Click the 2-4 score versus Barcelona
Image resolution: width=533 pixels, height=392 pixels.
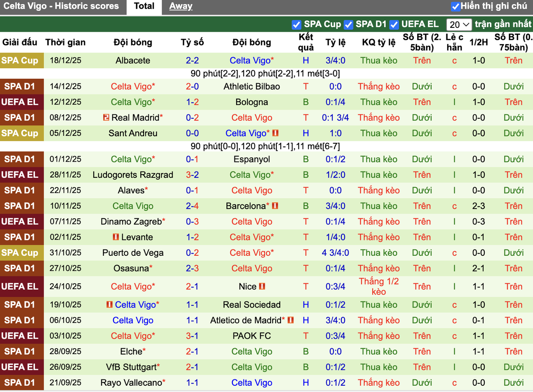click(192, 206)
